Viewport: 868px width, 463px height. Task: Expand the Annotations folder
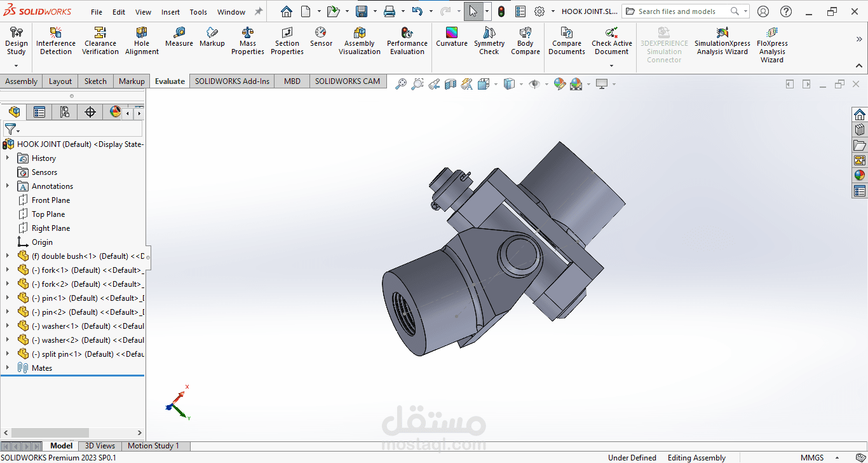(8, 186)
